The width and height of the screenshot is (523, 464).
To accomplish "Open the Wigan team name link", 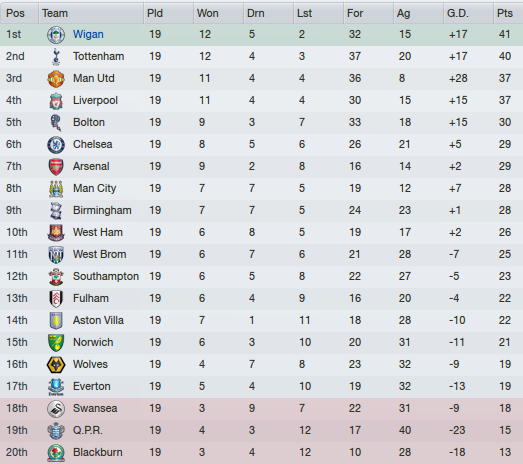I will (88, 34).
